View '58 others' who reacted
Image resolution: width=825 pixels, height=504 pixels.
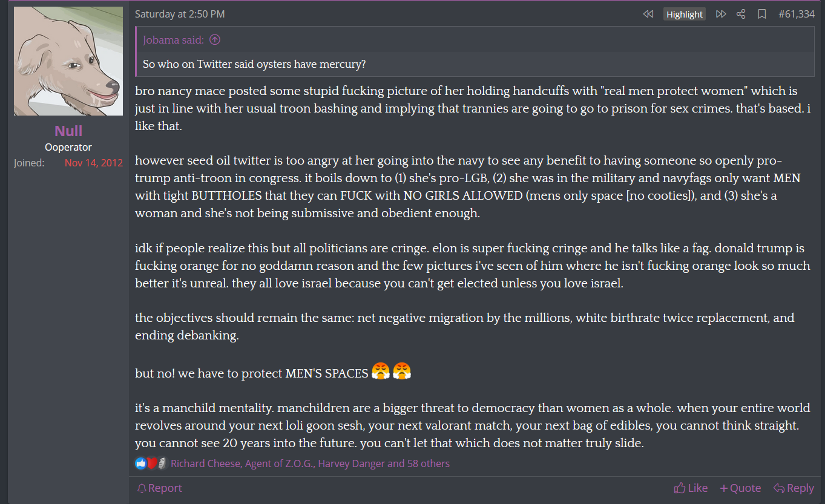(x=428, y=463)
